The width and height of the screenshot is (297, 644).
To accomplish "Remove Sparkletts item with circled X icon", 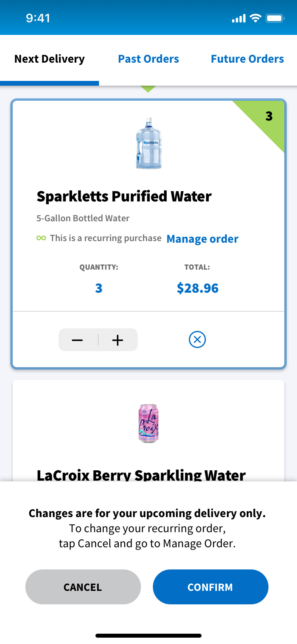I will [x=197, y=339].
